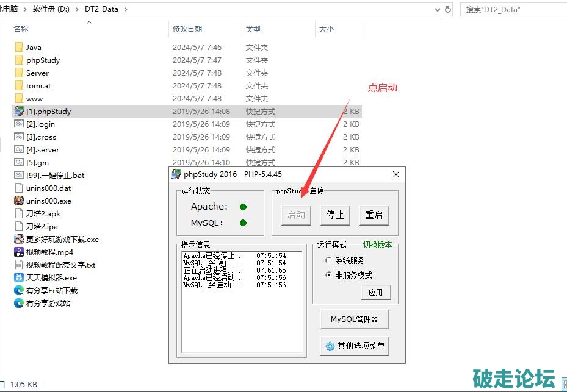567x392 pixels.
Task: Expand the address bar history dropdown
Action: point(437,10)
